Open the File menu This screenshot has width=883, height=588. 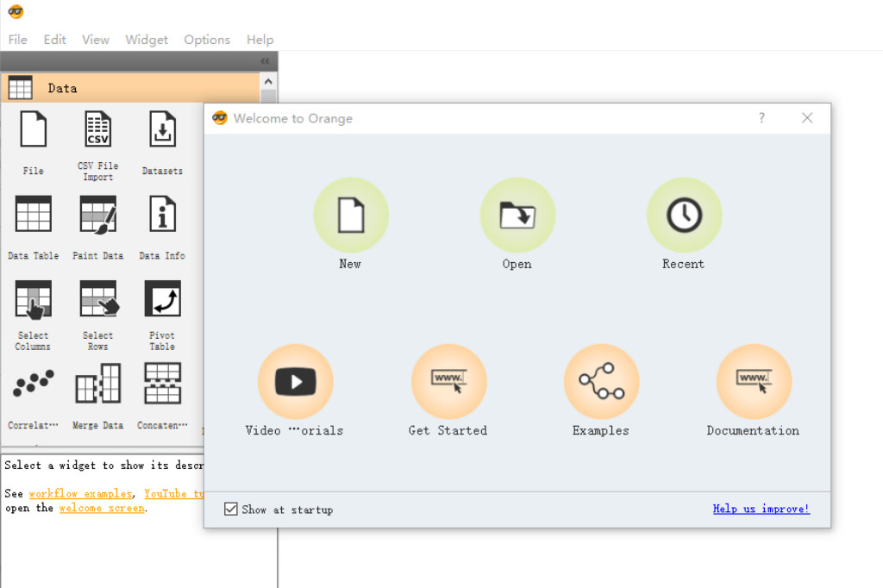click(x=17, y=40)
